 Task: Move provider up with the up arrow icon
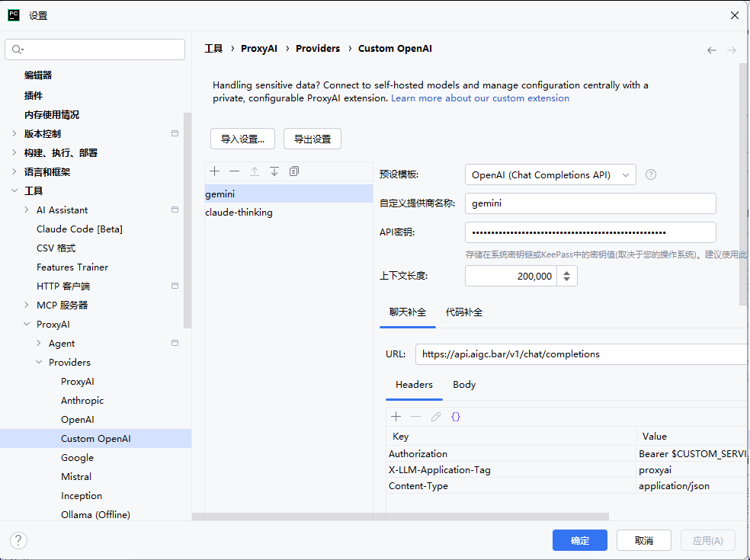[x=255, y=171]
